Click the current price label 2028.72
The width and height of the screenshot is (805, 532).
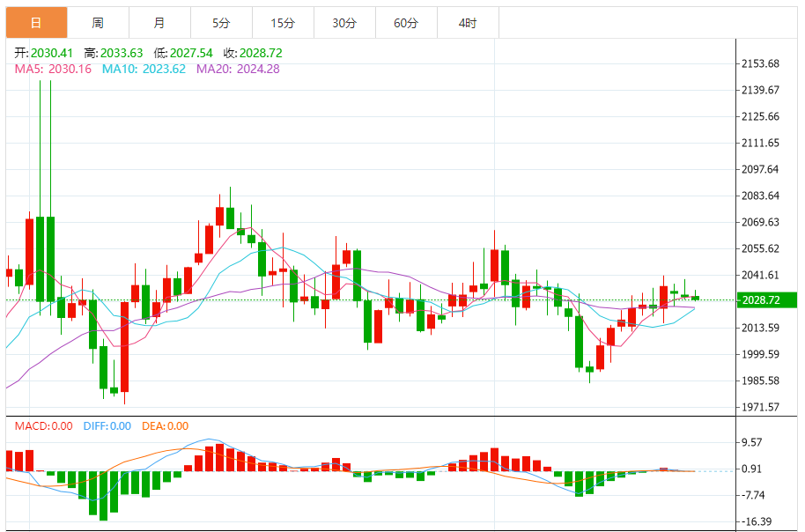click(767, 299)
